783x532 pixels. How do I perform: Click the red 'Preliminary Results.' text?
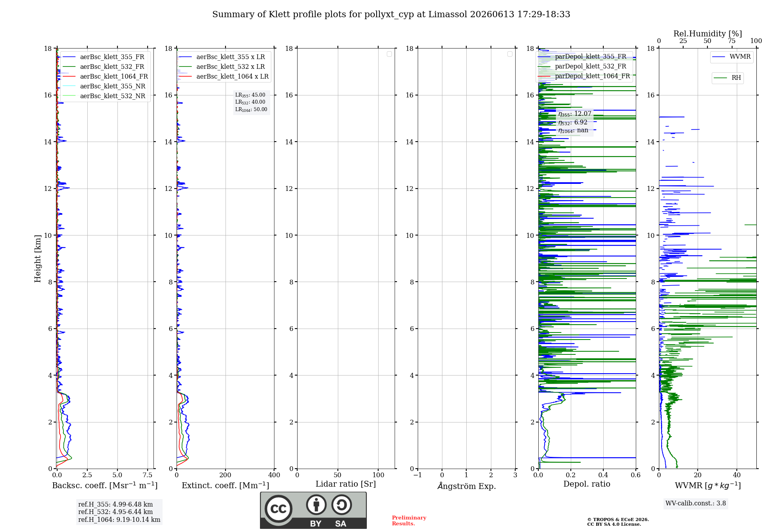coord(409,521)
